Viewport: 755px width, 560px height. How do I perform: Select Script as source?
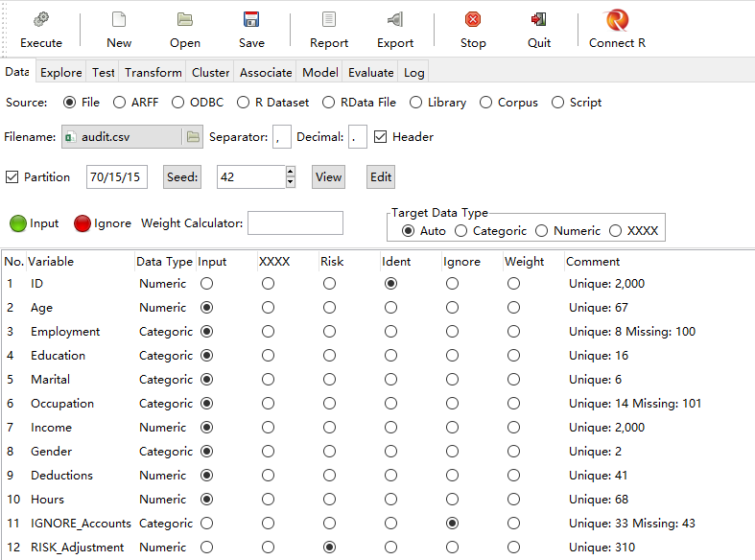click(x=558, y=103)
